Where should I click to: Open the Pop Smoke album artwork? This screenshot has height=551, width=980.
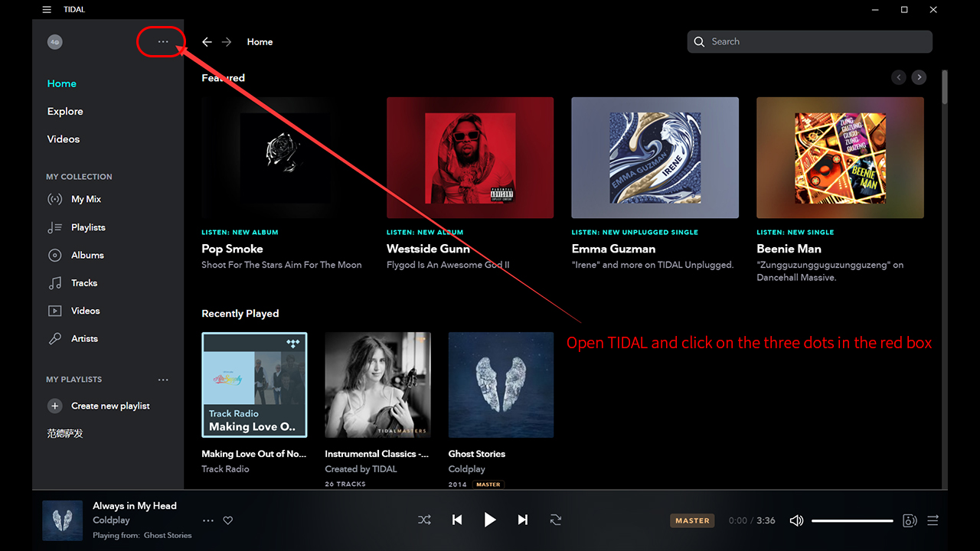285,158
